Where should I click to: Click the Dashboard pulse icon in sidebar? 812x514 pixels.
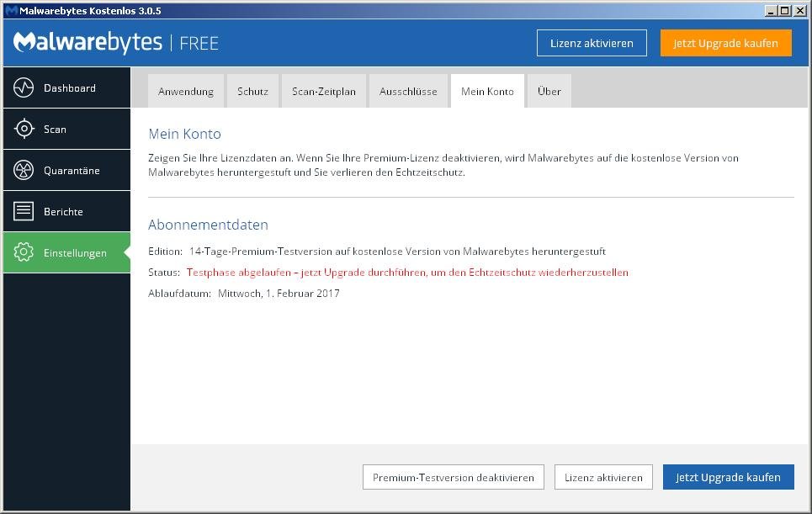[24, 88]
